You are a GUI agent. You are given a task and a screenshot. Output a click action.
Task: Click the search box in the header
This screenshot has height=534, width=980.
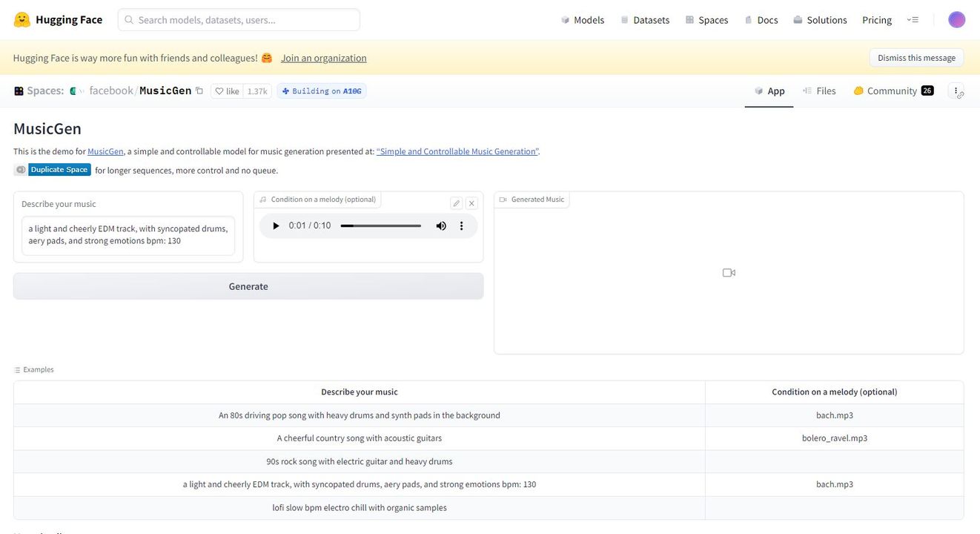(x=239, y=20)
